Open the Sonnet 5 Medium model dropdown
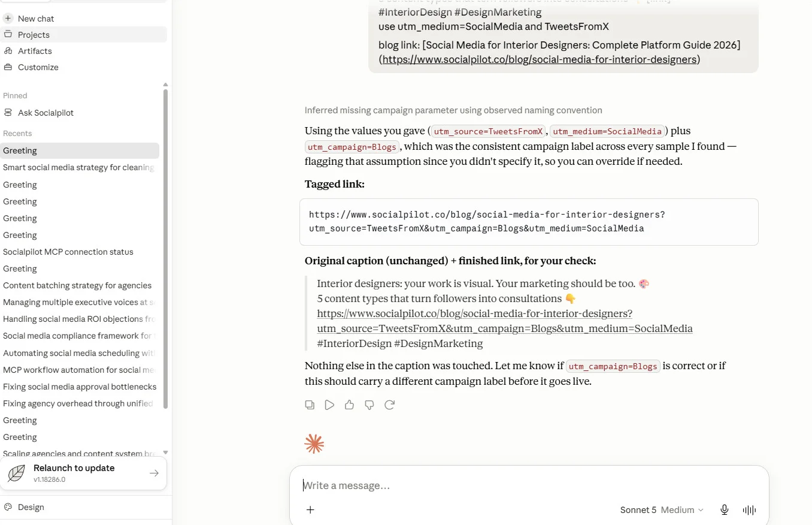The width and height of the screenshot is (812, 525). (x=662, y=510)
